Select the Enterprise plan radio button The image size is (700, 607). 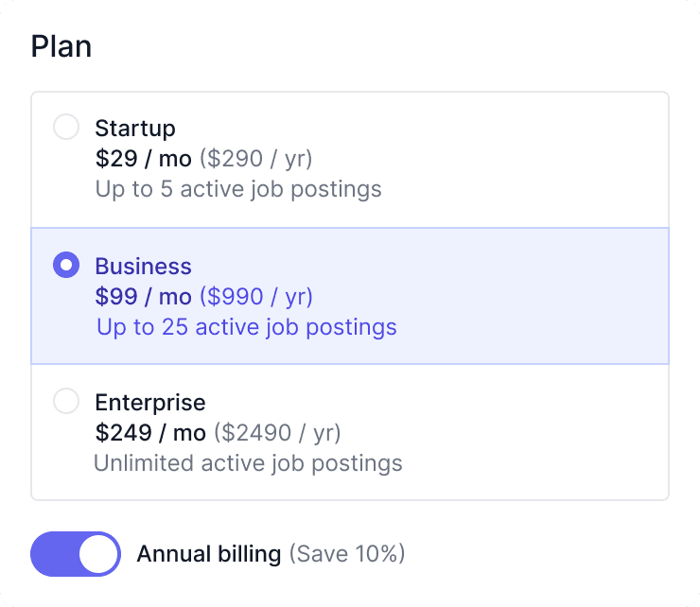click(x=66, y=402)
